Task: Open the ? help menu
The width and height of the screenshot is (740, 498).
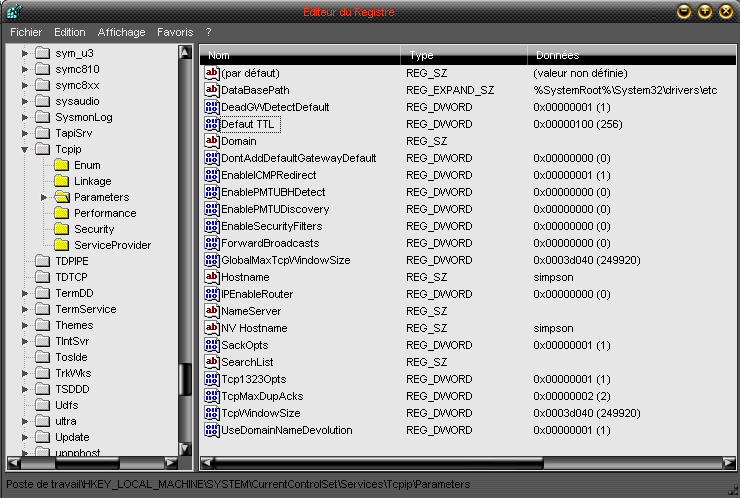Action: pos(209,32)
